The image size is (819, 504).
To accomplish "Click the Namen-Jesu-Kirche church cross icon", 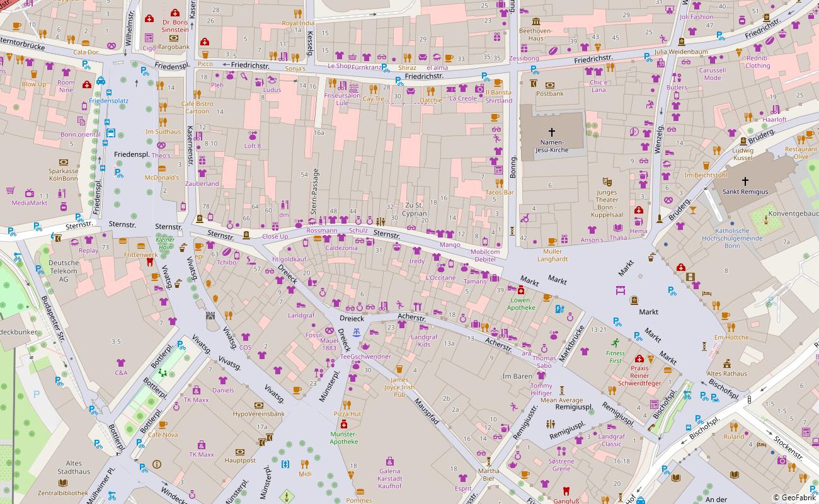I will pos(552,132).
